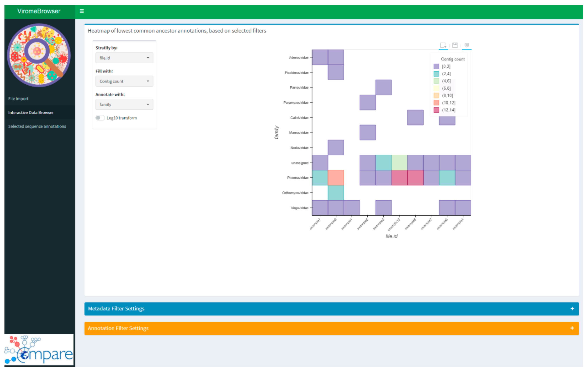Open File Import in sidebar
Image resolution: width=588 pixels, height=374 pixels.
pyautogui.click(x=18, y=99)
